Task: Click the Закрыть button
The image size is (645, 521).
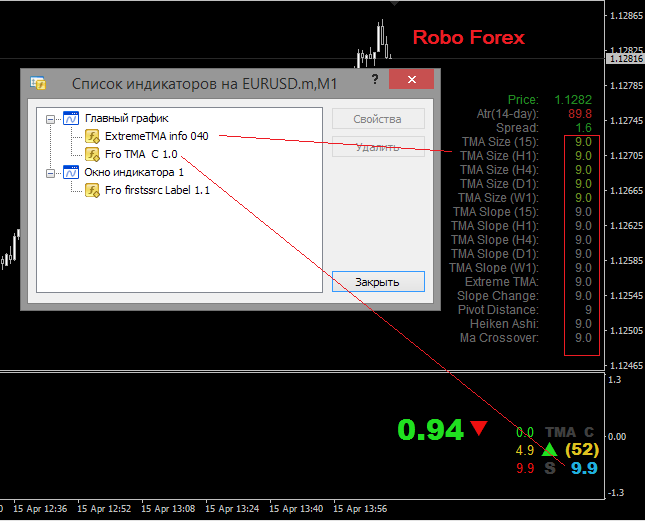Action: pos(378,282)
